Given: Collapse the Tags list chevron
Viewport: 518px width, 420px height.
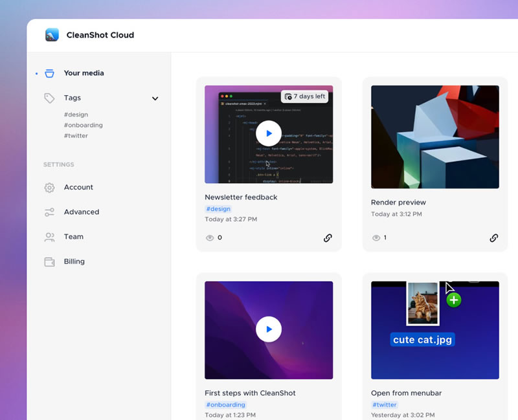Looking at the screenshot, I should [155, 98].
